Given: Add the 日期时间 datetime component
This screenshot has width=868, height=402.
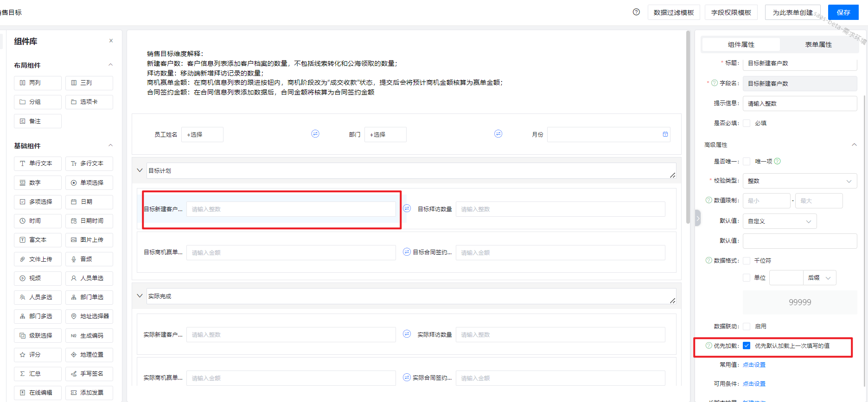Looking at the screenshot, I should 89,221.
